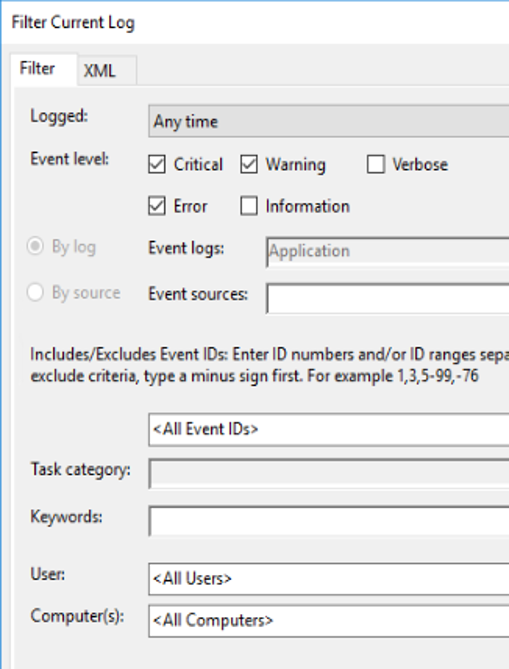Screen dimensions: 509x669
Task: Open the Task category dropdown
Action: click(x=329, y=473)
